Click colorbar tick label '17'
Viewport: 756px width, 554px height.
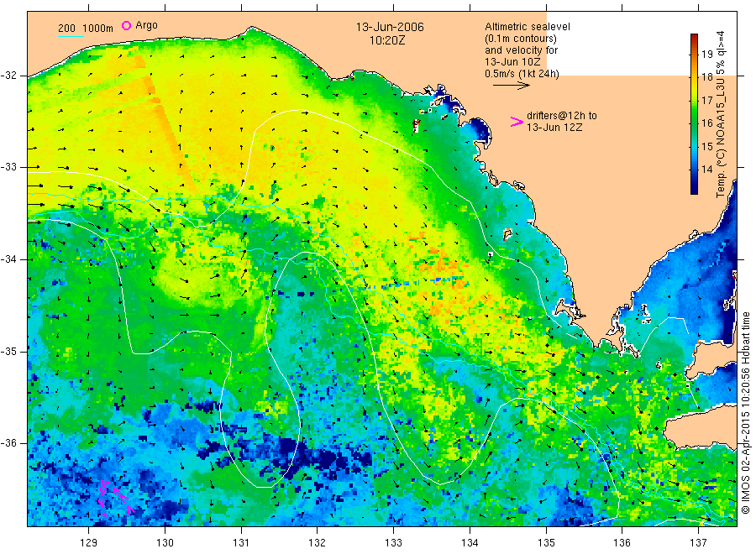point(706,100)
